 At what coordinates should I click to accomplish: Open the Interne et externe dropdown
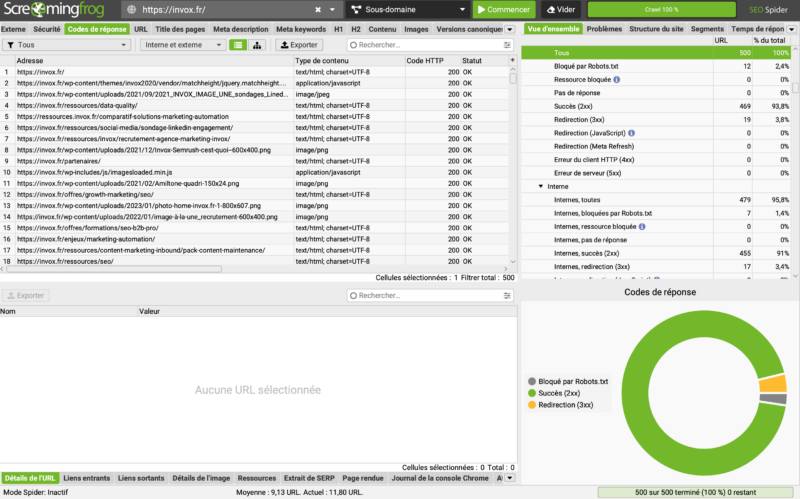pos(183,45)
